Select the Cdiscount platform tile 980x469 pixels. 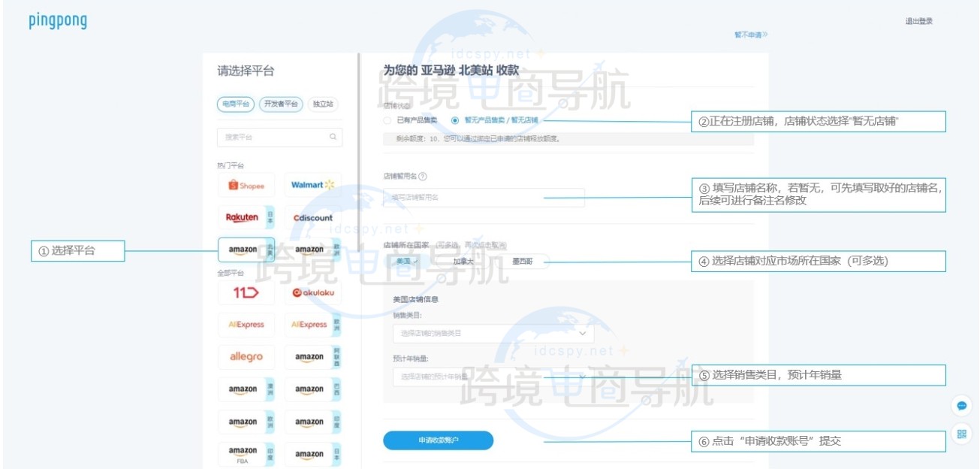[312, 218]
